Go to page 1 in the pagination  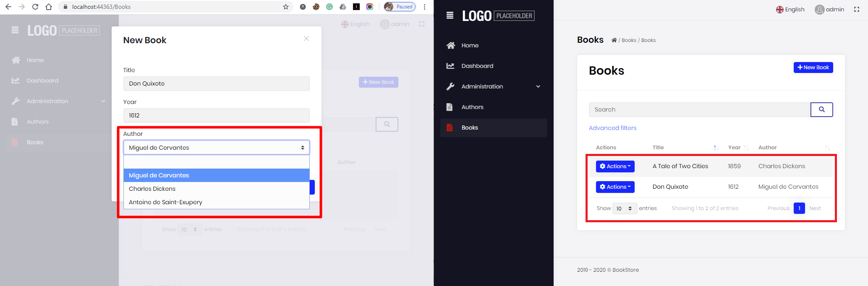click(x=799, y=208)
